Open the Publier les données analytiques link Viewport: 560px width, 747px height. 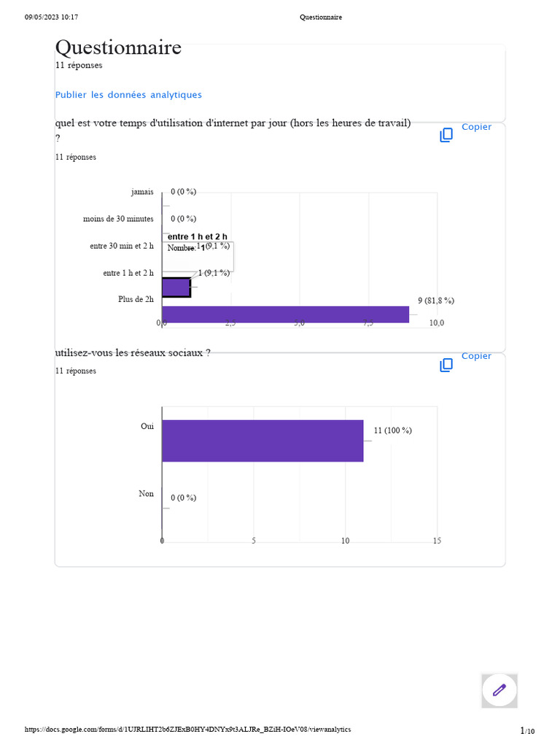point(128,95)
